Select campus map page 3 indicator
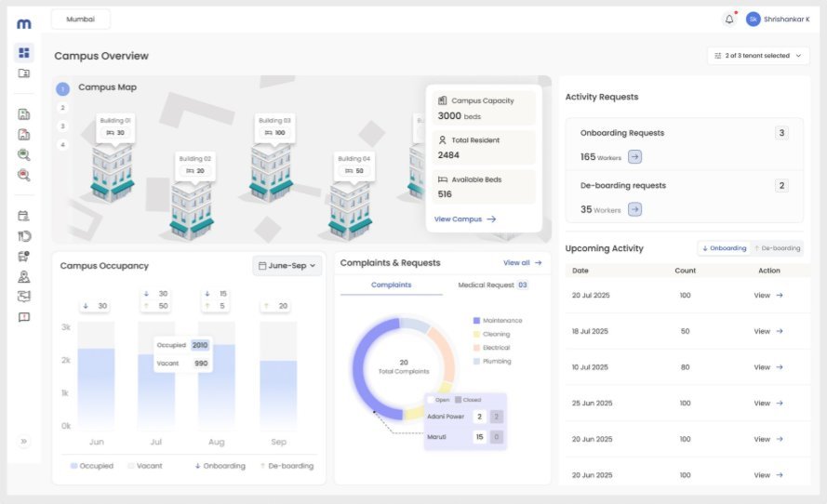 (x=62, y=126)
